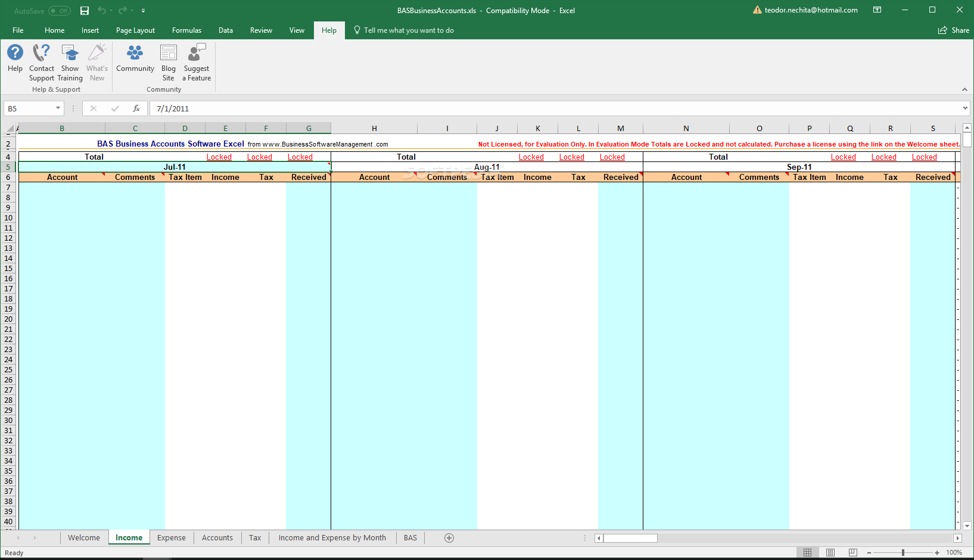
Task: Open the Tax sheet tab
Action: [255, 538]
